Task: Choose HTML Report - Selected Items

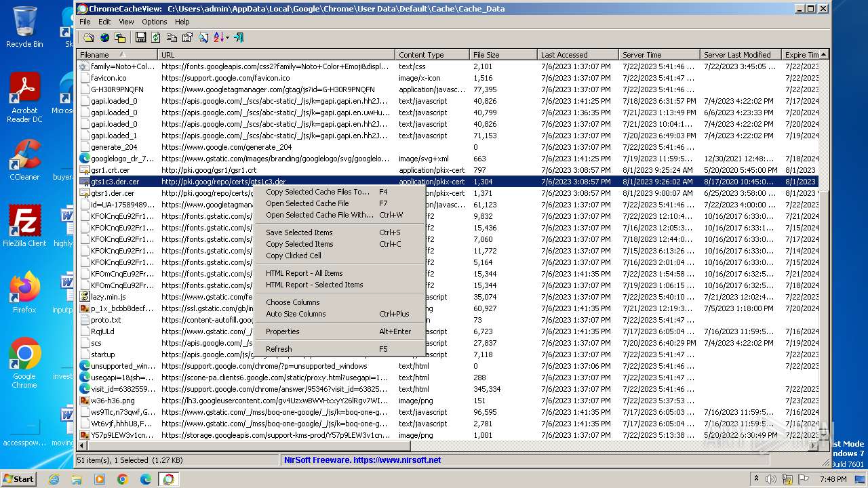Action: pyautogui.click(x=340, y=285)
